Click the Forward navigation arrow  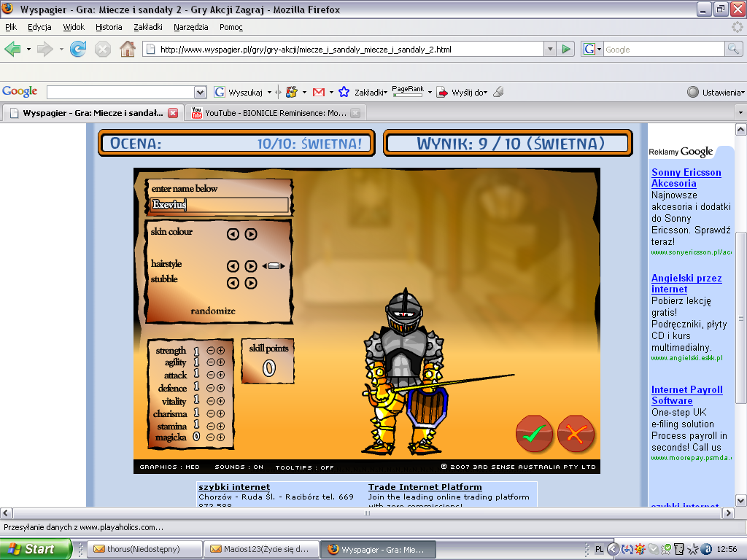pyautogui.click(x=44, y=49)
